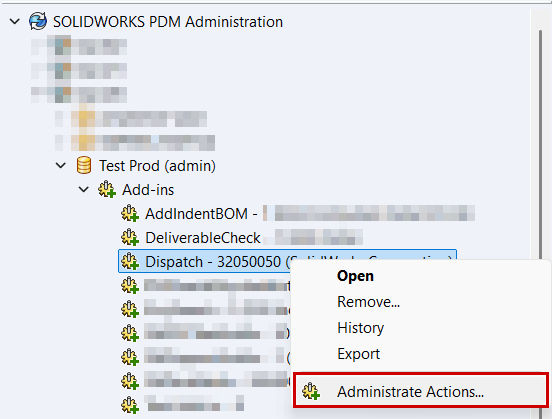Click the Add-ins folder gear icon
This screenshot has width=552, height=419.
[107, 189]
